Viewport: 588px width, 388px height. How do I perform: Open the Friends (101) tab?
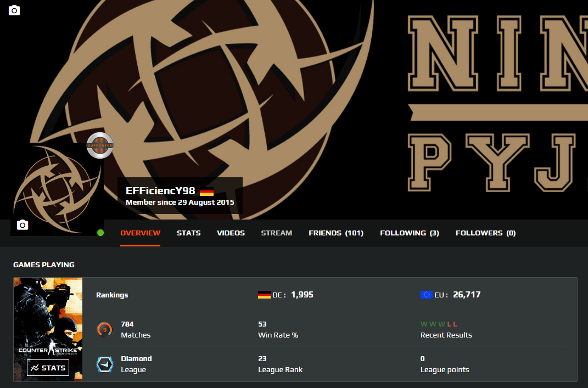[336, 233]
